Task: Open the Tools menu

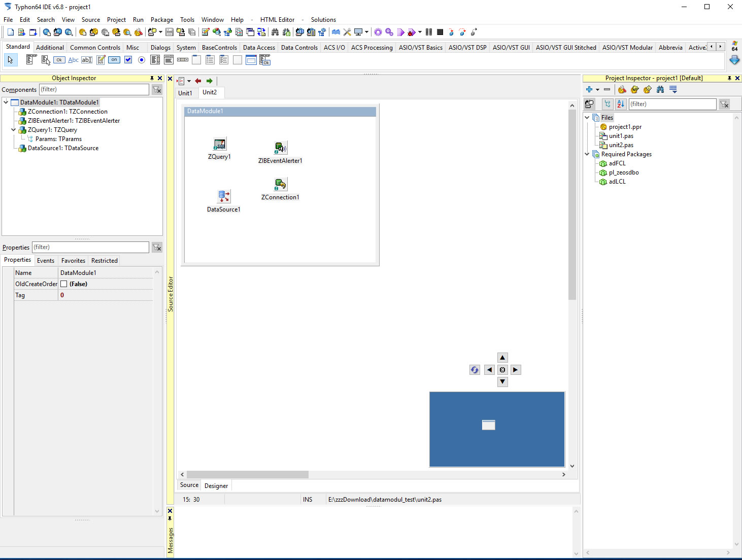Action: [x=187, y=20]
